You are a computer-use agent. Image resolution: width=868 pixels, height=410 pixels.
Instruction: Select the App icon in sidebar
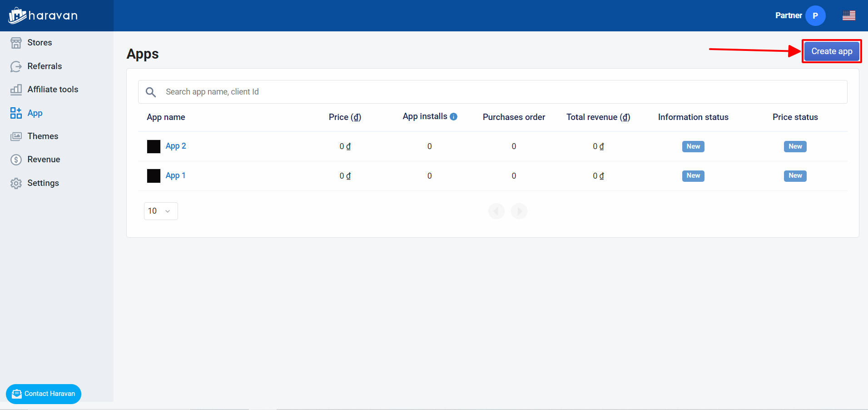coord(16,113)
